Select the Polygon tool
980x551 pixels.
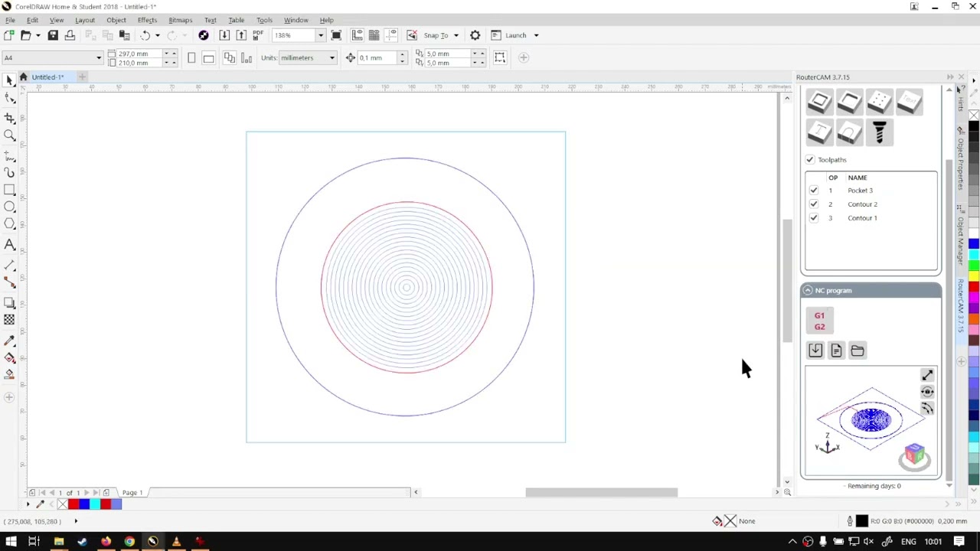9,224
